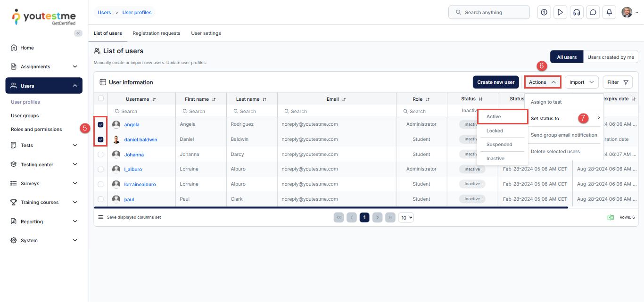This screenshot has height=302, width=644.
Task: Click the Create new user button
Action: pos(495,82)
